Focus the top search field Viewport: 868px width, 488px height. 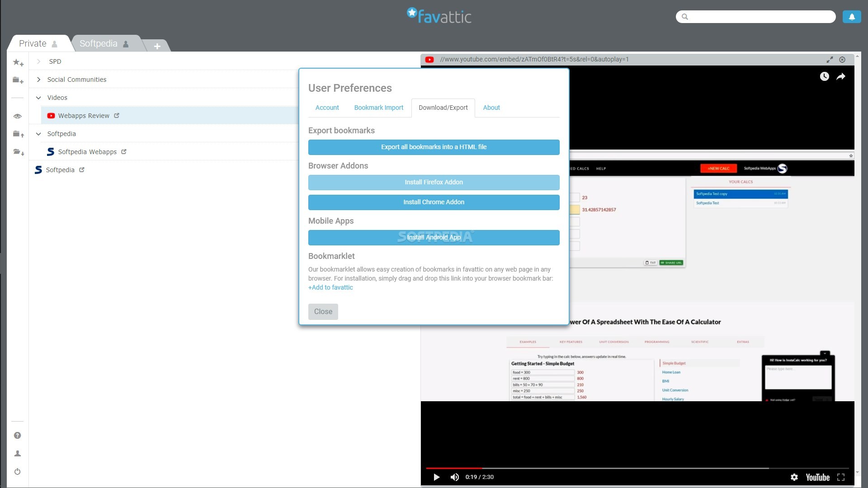coord(755,17)
